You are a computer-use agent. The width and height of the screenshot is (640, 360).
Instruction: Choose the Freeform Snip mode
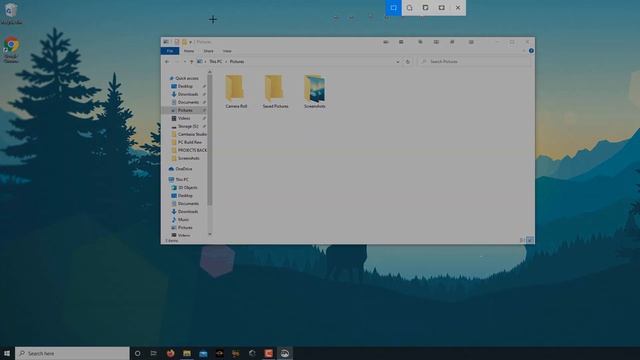coord(409,8)
